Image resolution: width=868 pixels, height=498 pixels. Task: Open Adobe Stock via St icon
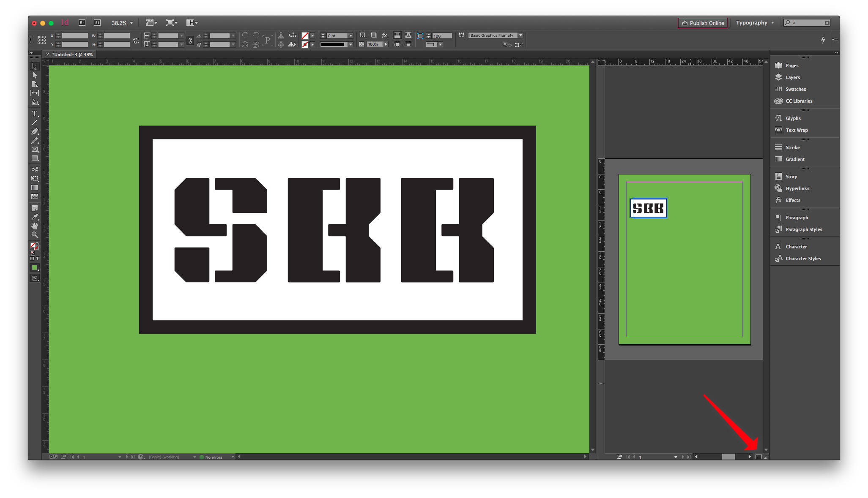[97, 23]
